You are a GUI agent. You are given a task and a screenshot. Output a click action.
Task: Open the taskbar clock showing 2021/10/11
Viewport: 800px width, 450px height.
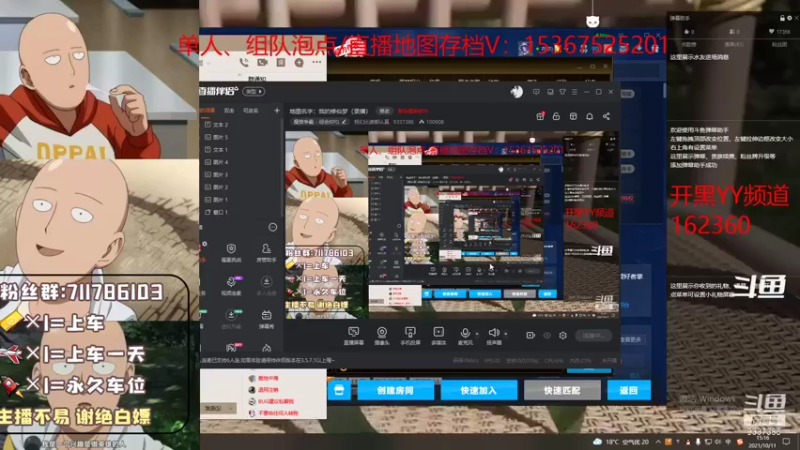coord(762,441)
